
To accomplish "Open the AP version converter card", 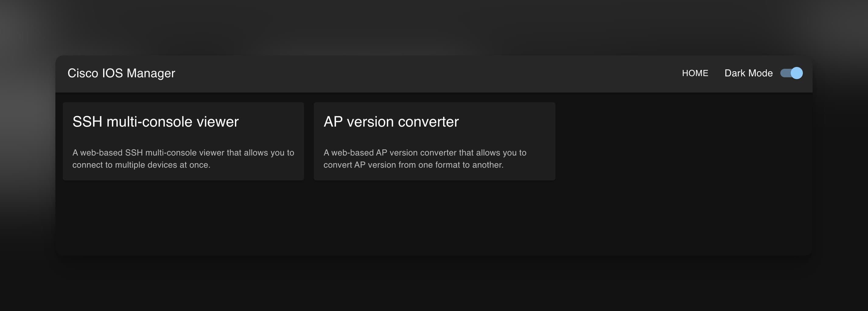I will point(434,142).
